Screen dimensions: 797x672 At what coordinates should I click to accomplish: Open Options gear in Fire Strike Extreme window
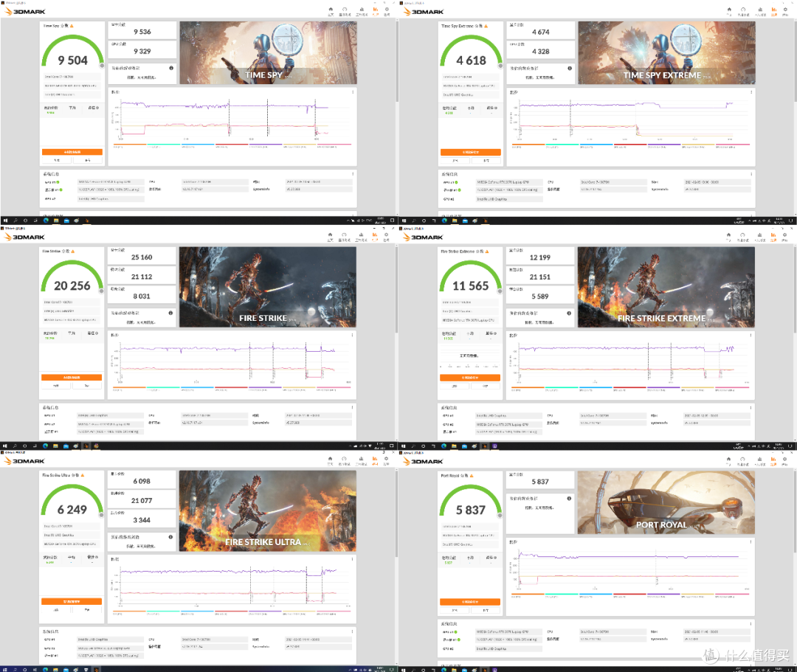pyautogui.click(x=784, y=236)
